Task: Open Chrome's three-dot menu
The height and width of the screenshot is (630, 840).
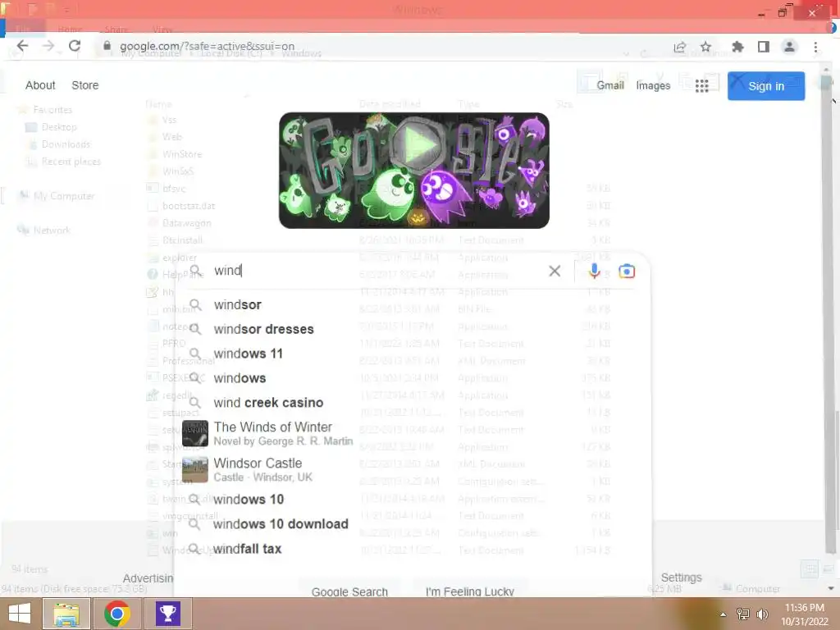Action: point(815,47)
